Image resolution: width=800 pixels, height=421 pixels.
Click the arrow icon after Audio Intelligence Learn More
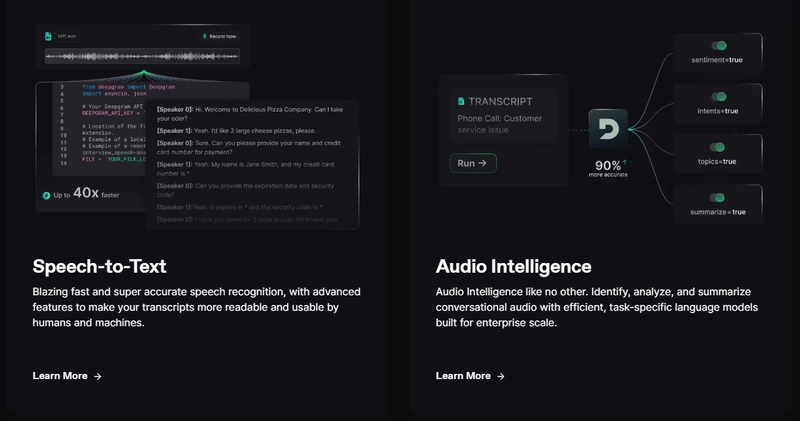coord(501,376)
